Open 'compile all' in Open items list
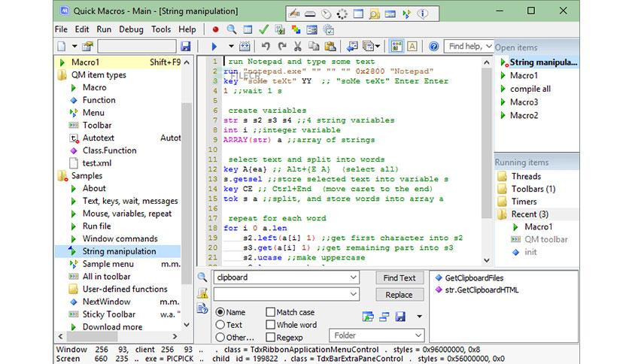 click(530, 89)
